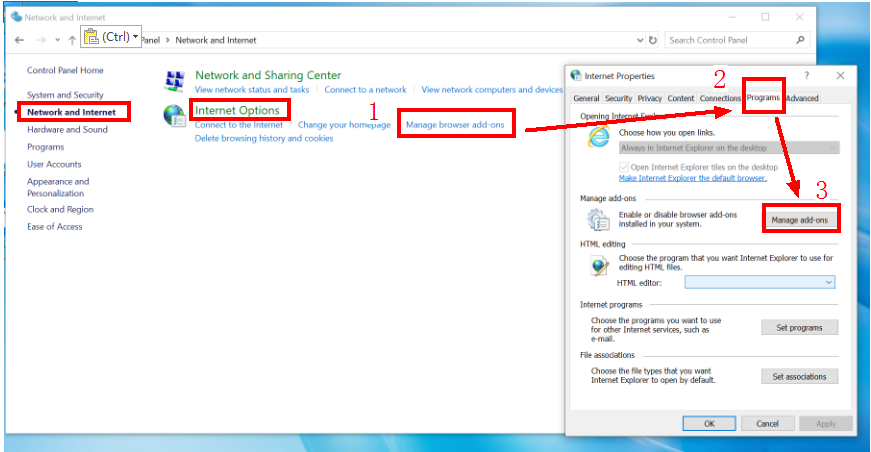Image resolution: width=871 pixels, height=452 pixels.
Task: Click the search magnifier icon
Action: (800, 40)
